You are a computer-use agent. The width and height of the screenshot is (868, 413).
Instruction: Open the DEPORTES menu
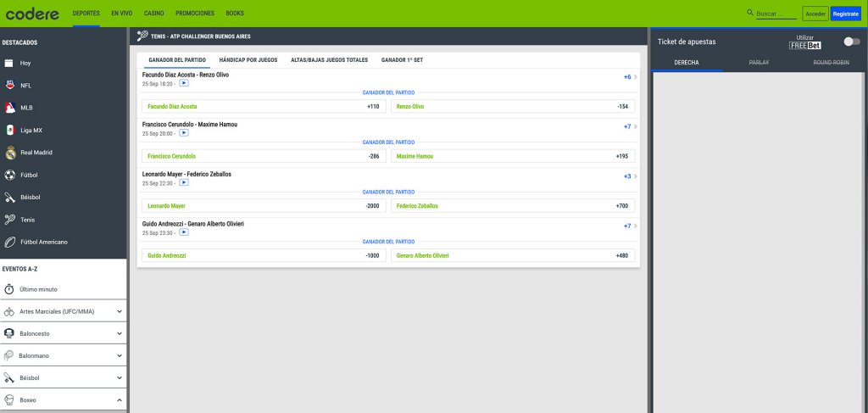[86, 14]
